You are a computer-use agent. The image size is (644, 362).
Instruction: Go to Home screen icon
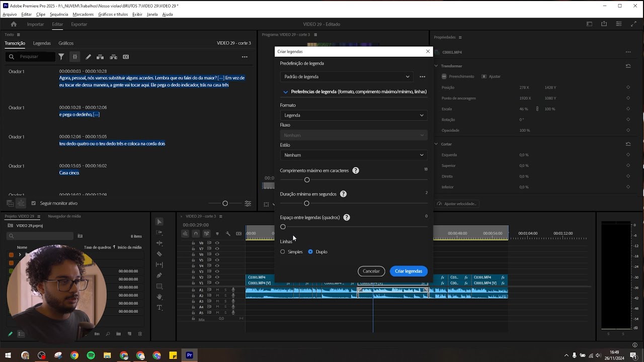pos(14,24)
